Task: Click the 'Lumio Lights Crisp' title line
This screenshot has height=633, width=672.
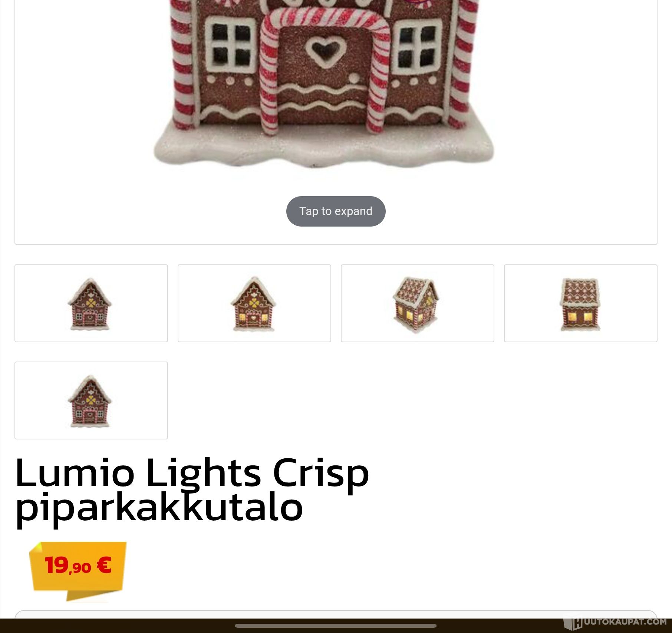Action: click(192, 472)
